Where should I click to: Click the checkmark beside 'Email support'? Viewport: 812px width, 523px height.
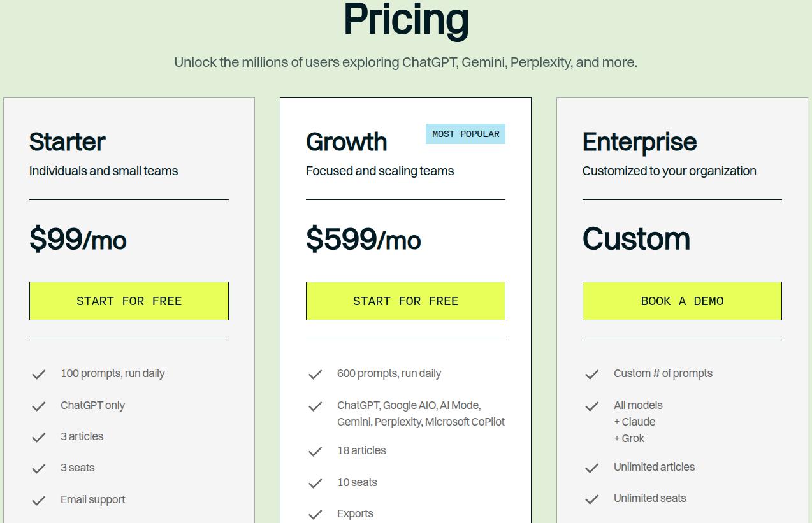click(38, 500)
